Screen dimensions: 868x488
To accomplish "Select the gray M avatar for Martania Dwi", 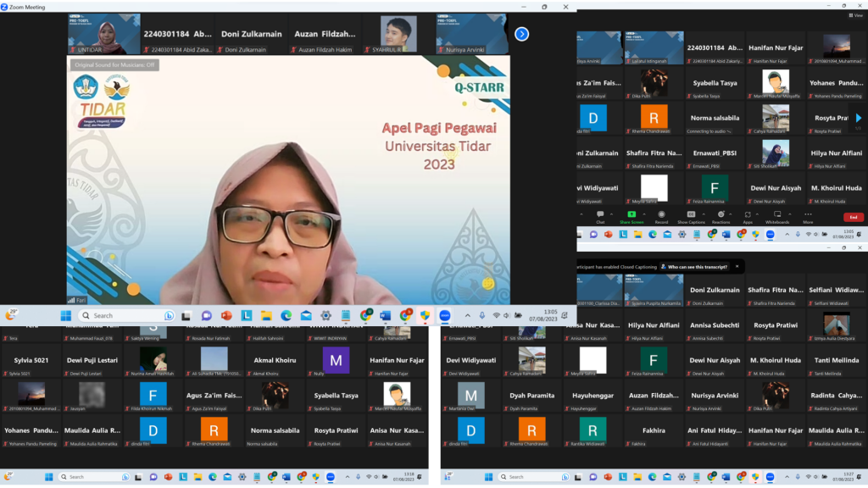I will pyautogui.click(x=471, y=396).
